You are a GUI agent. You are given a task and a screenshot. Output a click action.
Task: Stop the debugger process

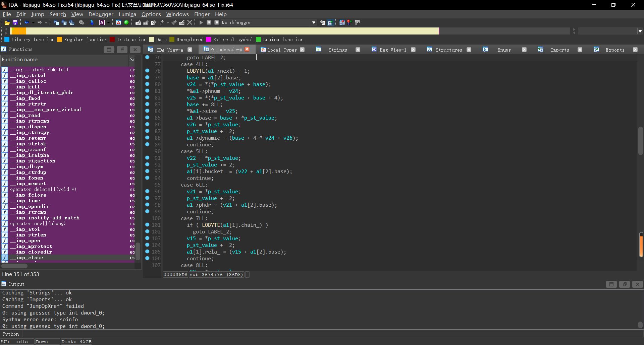point(217,22)
